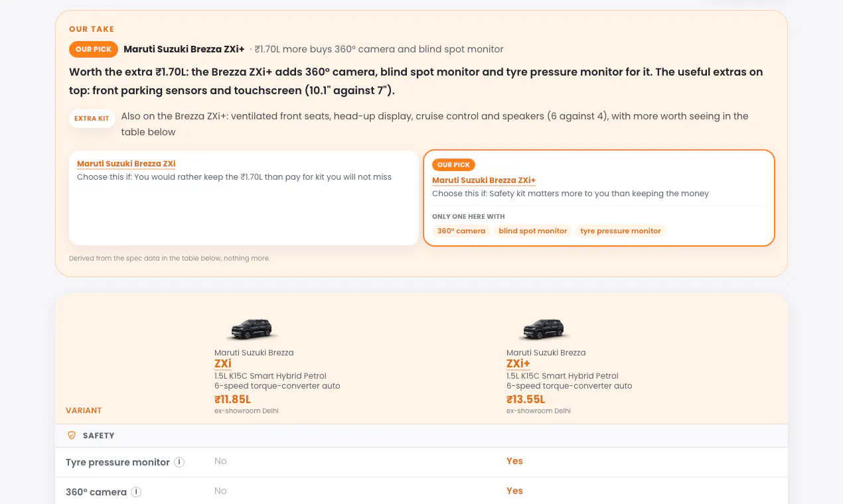Click info icon beside Tyre pressure monitor
843x504 pixels.
coord(179,462)
